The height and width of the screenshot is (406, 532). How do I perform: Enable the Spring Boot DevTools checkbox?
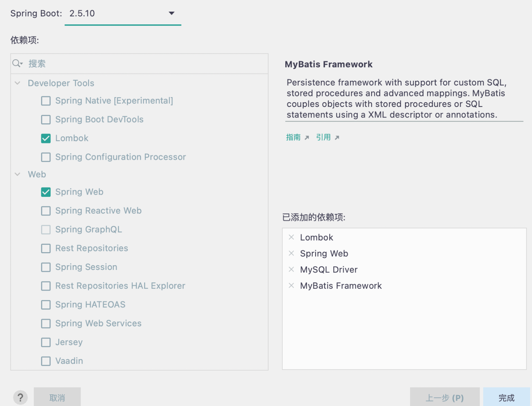click(x=46, y=119)
